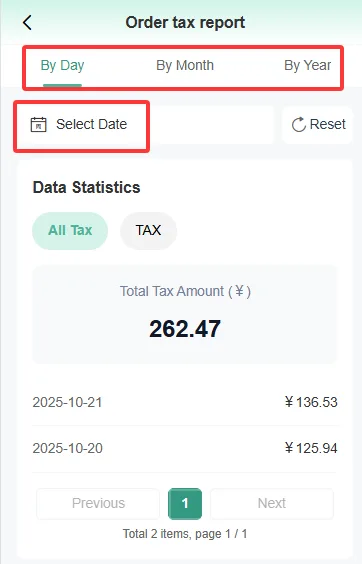Click the Previous page button
The height and width of the screenshot is (564, 362).
coord(98,504)
